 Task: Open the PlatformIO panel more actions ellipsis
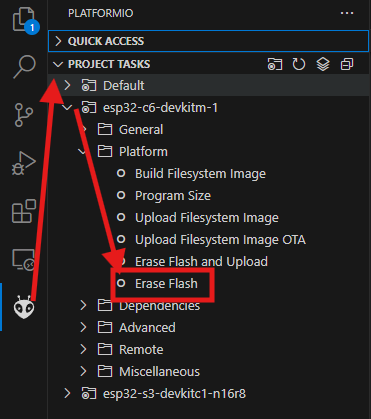(x=347, y=13)
